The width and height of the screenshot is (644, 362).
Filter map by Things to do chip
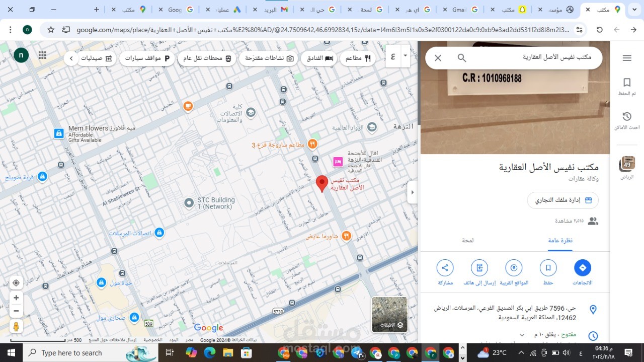tap(269, 58)
